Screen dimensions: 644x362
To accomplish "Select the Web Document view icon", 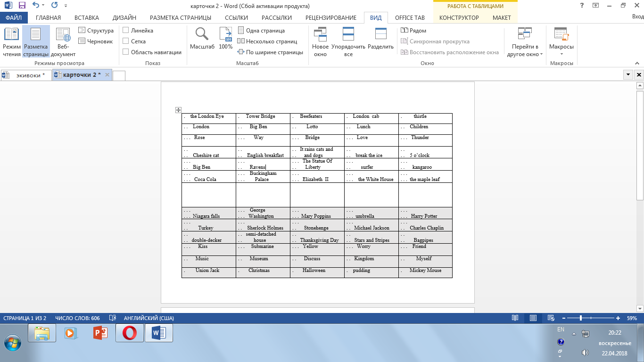I will click(63, 41).
